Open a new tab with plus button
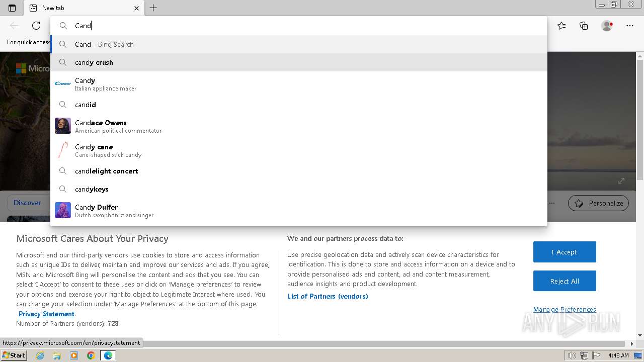644x362 pixels. click(x=153, y=8)
